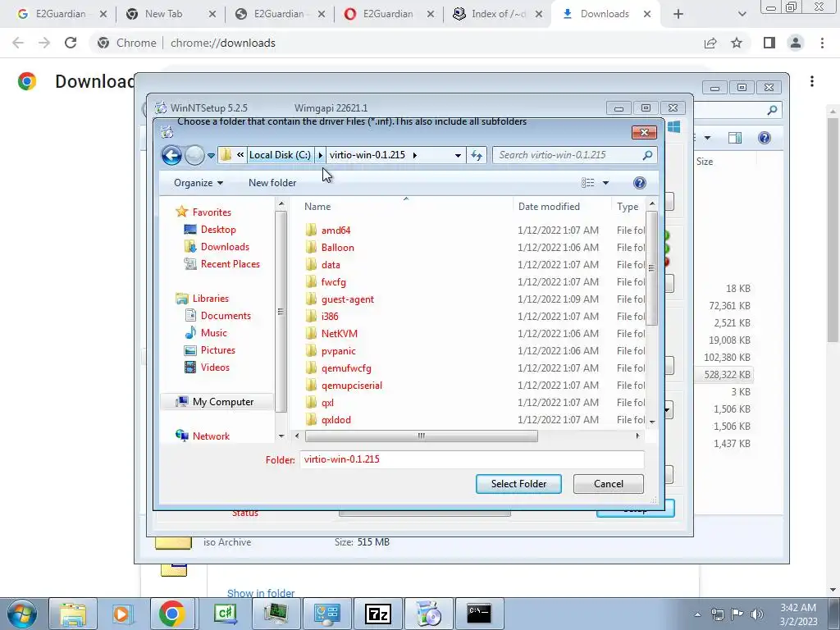Select the fwcfg folder

pyautogui.click(x=333, y=282)
